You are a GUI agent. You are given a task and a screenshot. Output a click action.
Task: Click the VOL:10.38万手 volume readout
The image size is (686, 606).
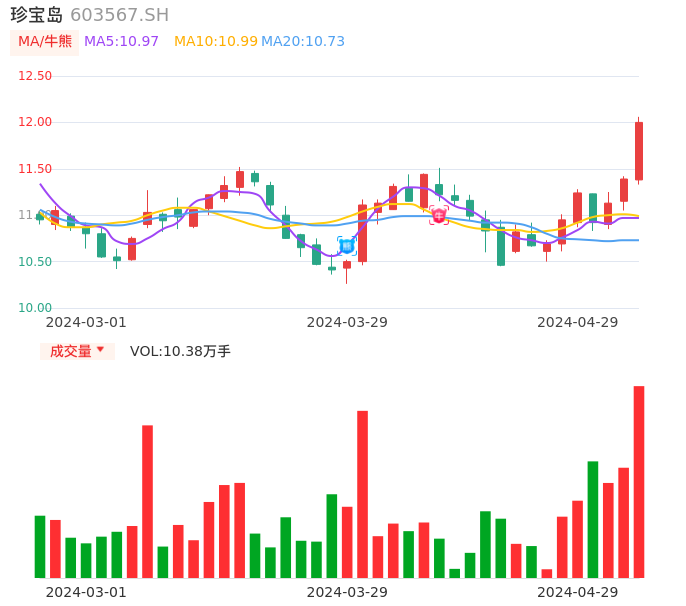pos(180,351)
